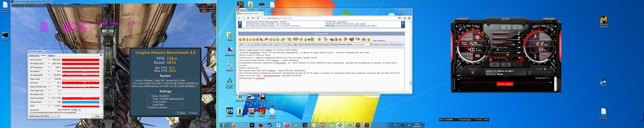Click the Quote formatting button

click(257, 45)
